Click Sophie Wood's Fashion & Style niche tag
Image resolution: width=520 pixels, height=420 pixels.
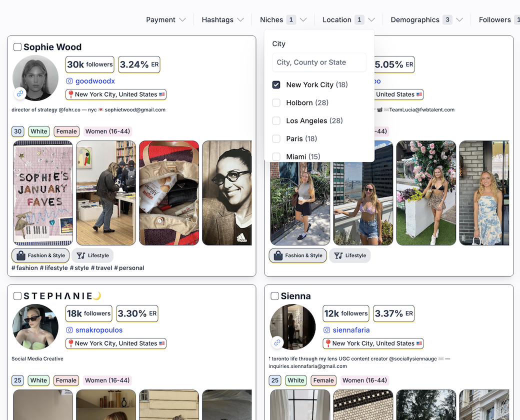coord(40,255)
